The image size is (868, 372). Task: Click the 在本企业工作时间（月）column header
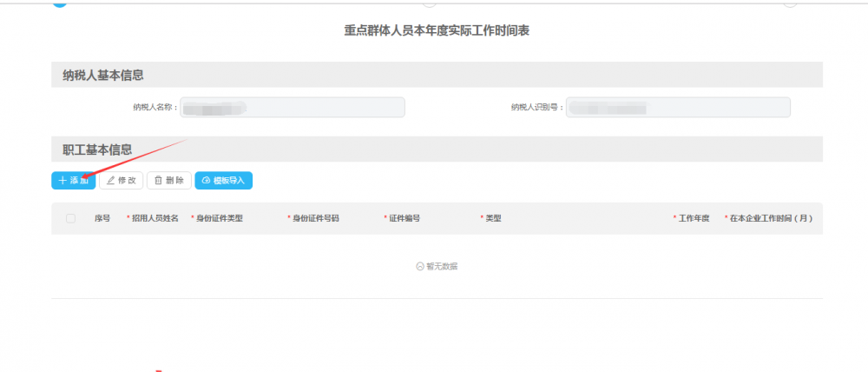pyautogui.click(x=771, y=218)
